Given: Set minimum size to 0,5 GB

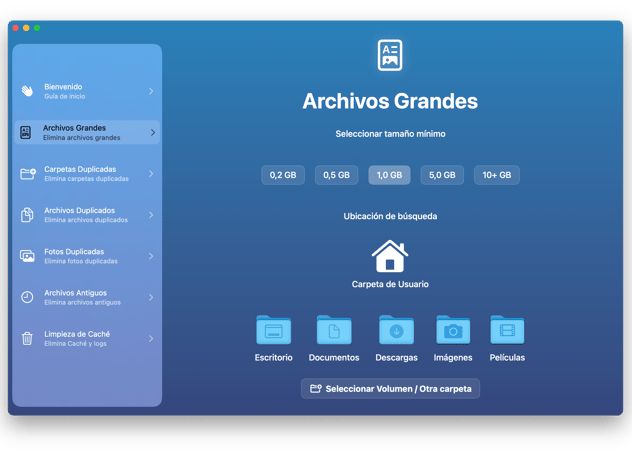Looking at the screenshot, I should (x=337, y=175).
